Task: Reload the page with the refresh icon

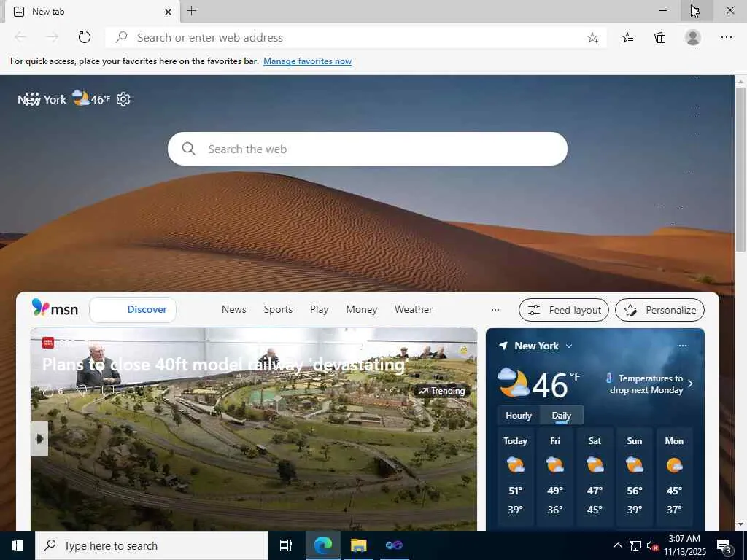Action: pos(85,37)
